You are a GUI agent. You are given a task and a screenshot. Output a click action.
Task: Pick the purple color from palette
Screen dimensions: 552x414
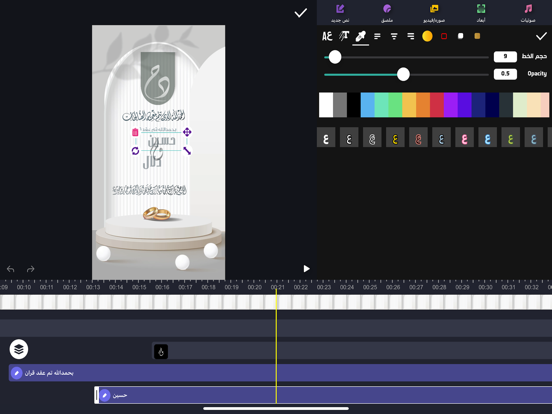point(451,105)
